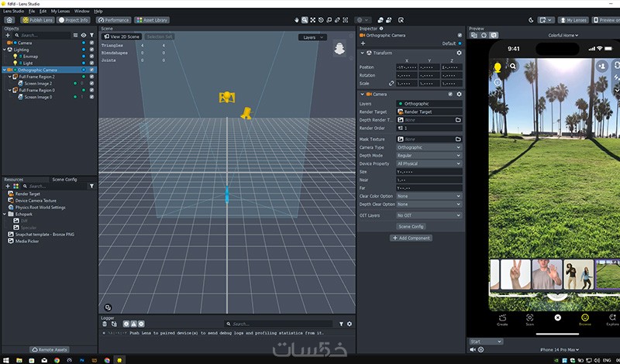Toggle Orthographic Camera enabled checkbox in Inspector

point(460,36)
